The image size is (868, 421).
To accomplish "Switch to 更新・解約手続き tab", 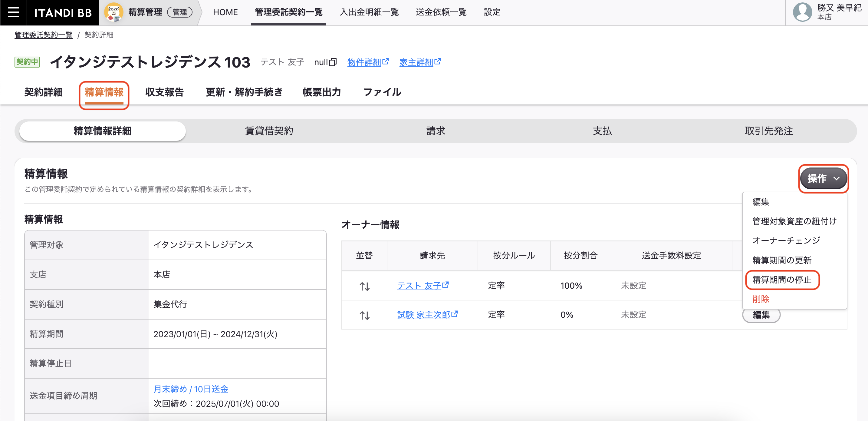I will (244, 92).
